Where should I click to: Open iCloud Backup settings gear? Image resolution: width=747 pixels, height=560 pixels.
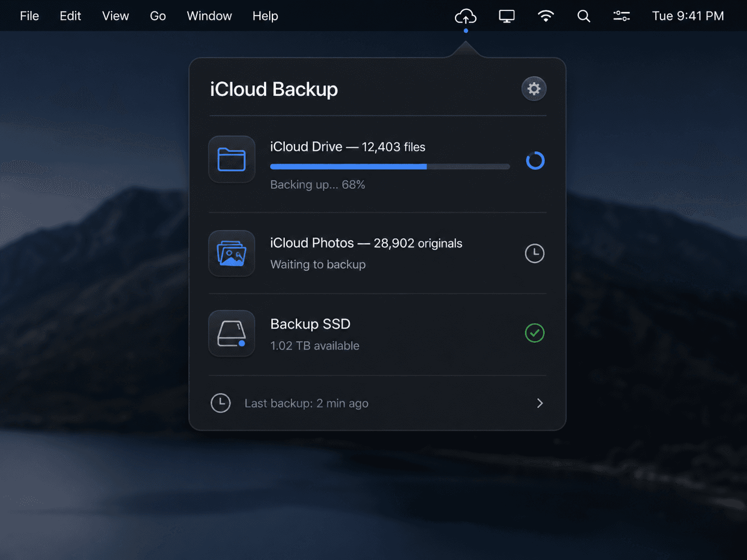tap(534, 89)
